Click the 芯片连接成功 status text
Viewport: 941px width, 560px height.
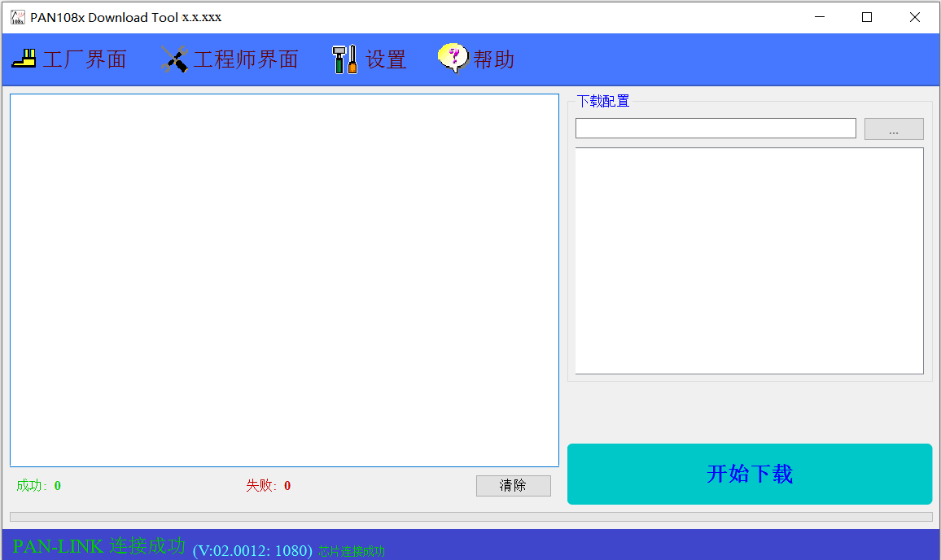coord(352,551)
